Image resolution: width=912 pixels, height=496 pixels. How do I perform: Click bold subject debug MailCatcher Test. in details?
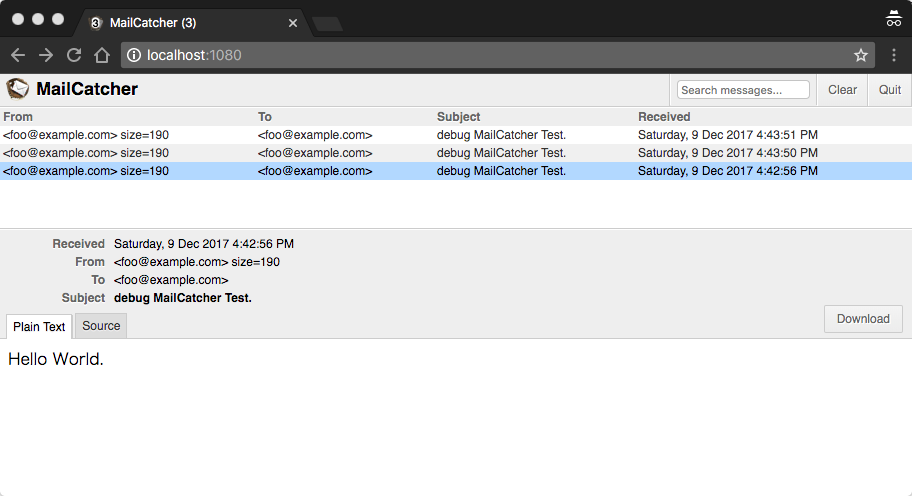coord(183,298)
